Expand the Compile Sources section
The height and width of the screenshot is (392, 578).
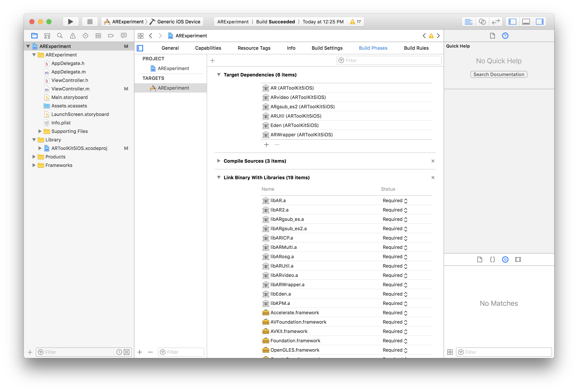(x=219, y=161)
